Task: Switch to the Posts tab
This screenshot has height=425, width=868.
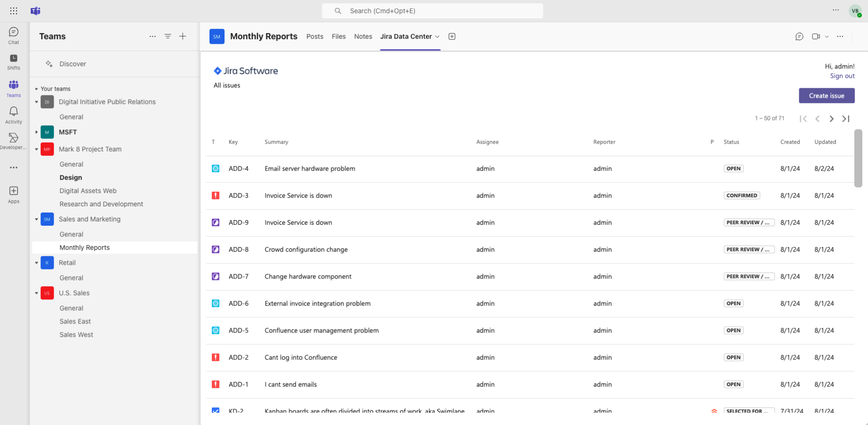Action: point(315,36)
